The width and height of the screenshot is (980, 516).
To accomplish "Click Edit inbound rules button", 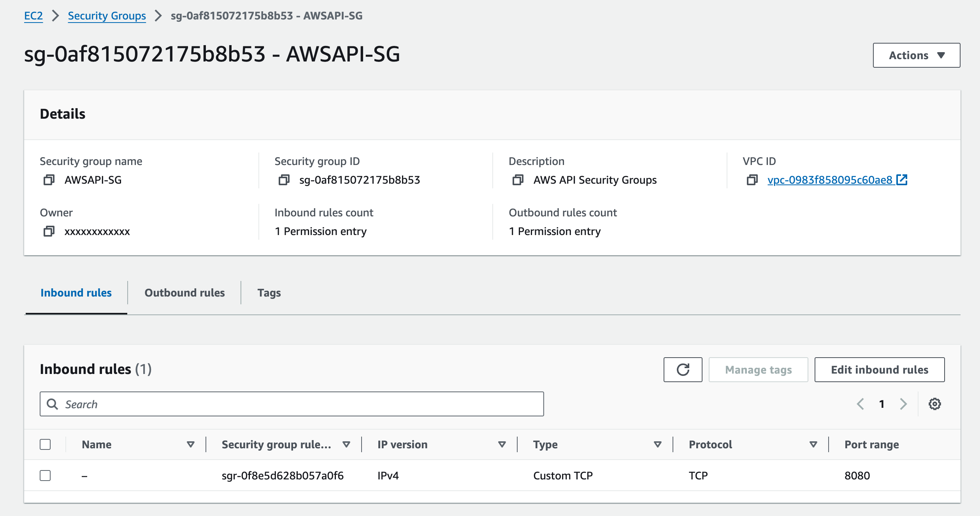I will tap(880, 370).
